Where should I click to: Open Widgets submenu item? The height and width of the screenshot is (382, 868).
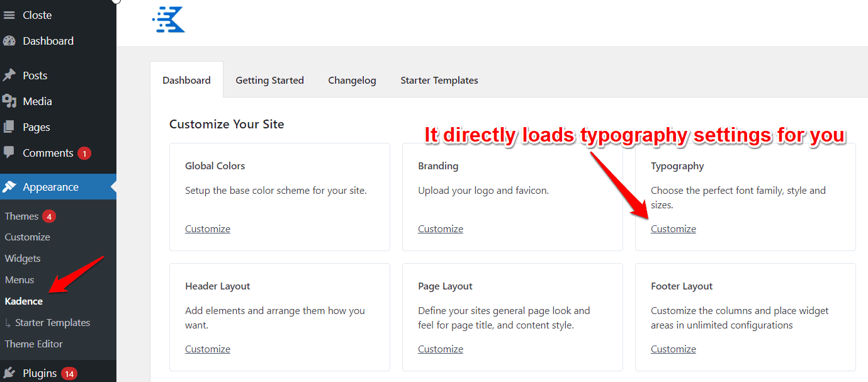23,259
